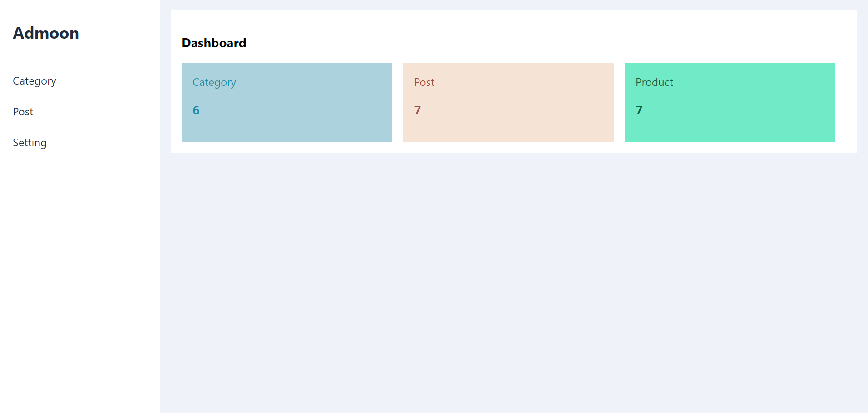Click blank sidebar space below Setting

(x=79, y=273)
